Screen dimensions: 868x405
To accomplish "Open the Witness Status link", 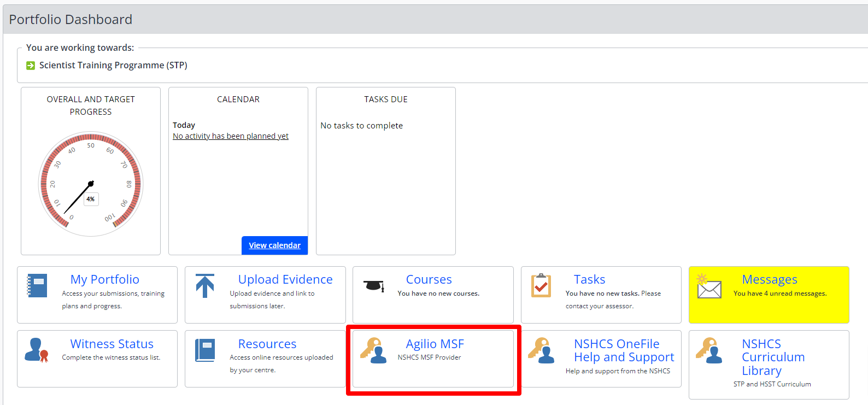I will [x=112, y=344].
